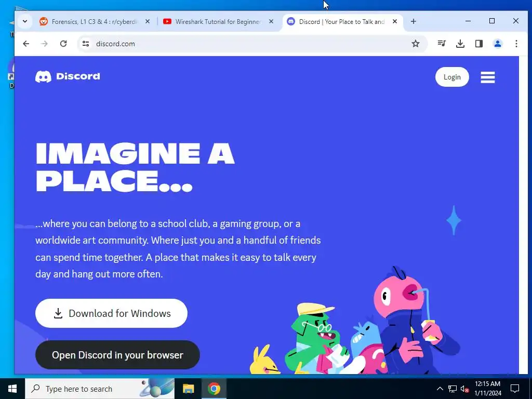Click the Chrome taskbar icon
The height and width of the screenshot is (399, 532).
214,389
